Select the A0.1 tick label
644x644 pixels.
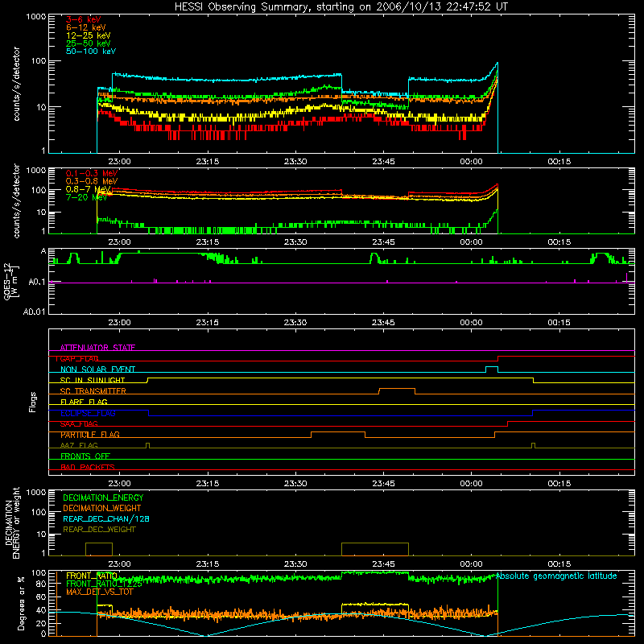point(37,283)
